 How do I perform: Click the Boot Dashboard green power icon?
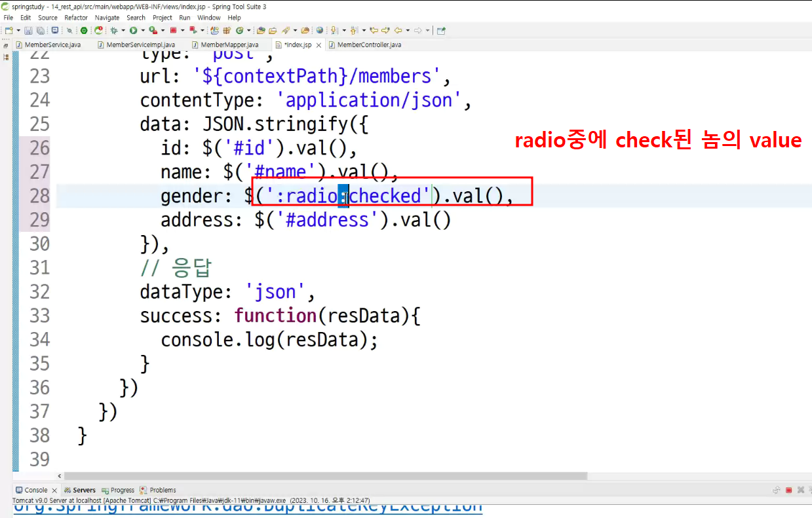pyautogui.click(x=84, y=30)
